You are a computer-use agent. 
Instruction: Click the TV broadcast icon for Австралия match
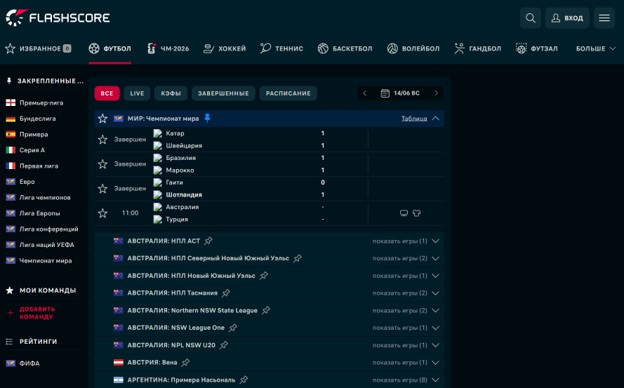(x=404, y=213)
